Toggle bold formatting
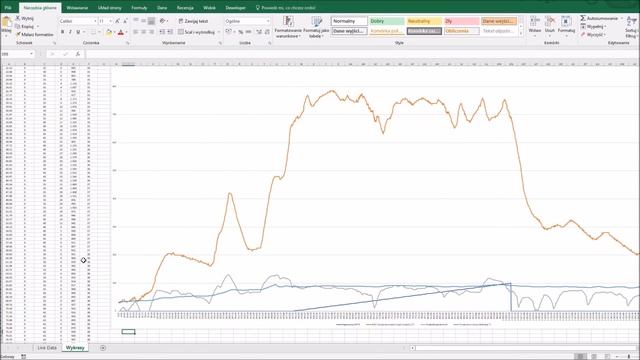The image size is (640, 360). pos(62,32)
